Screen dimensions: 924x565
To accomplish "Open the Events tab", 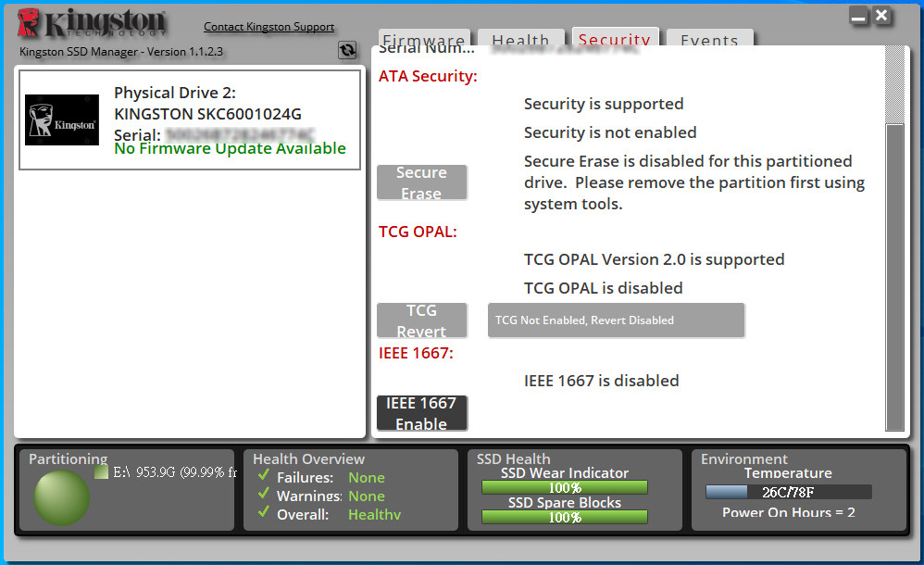I will coord(709,37).
